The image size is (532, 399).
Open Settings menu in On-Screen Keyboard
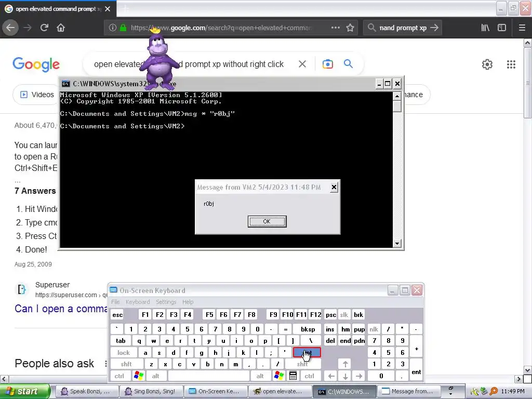click(x=166, y=302)
